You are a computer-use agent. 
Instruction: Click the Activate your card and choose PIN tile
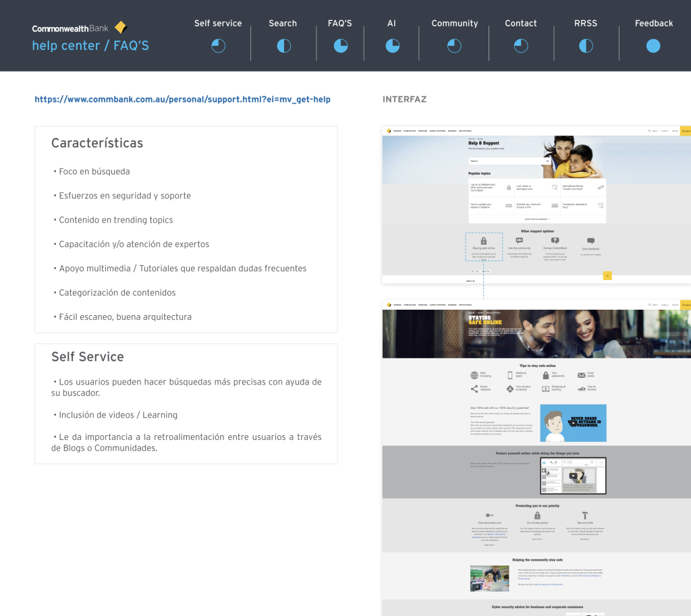(x=536, y=205)
